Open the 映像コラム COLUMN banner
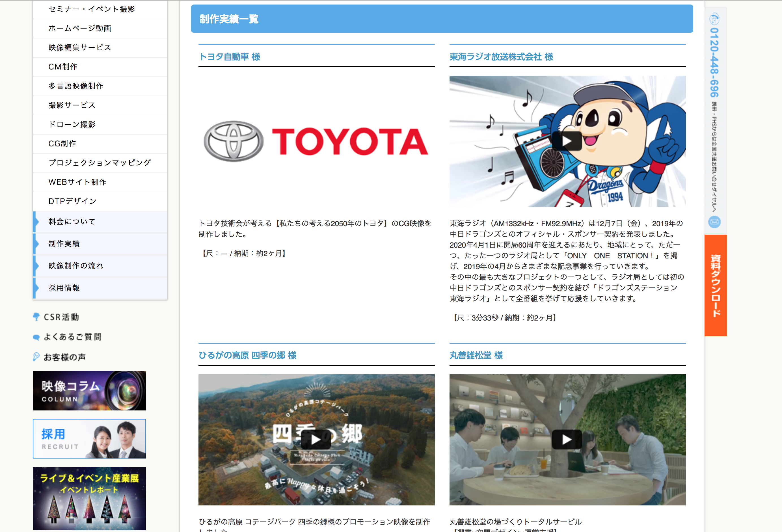The height and width of the screenshot is (532, 782). tap(89, 391)
